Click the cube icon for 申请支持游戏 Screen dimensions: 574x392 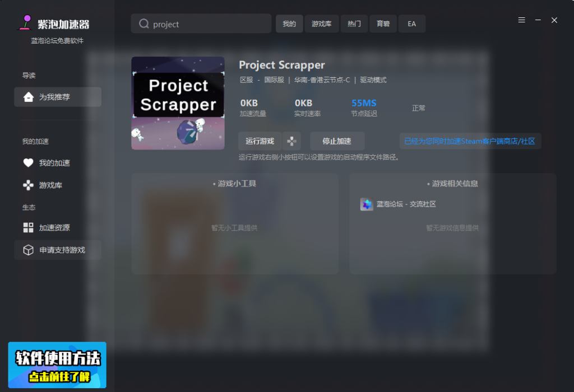point(28,250)
